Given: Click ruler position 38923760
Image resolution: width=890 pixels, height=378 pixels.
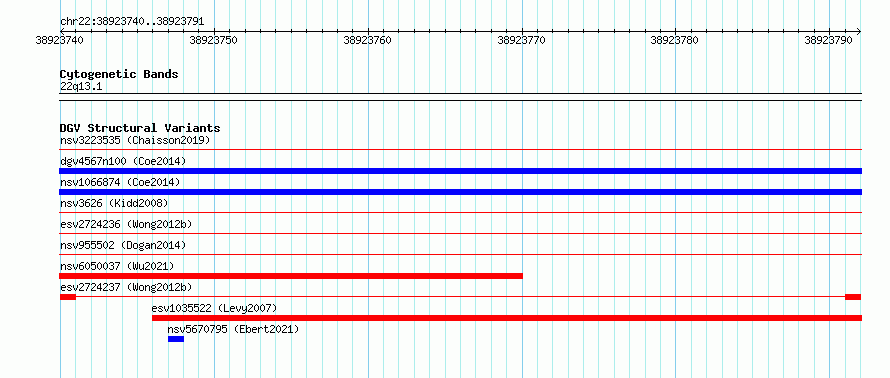Looking at the screenshot, I should 367,40.
